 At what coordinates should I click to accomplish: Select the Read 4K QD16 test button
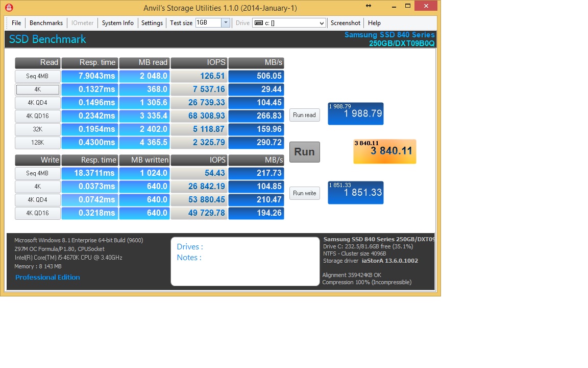click(x=37, y=116)
